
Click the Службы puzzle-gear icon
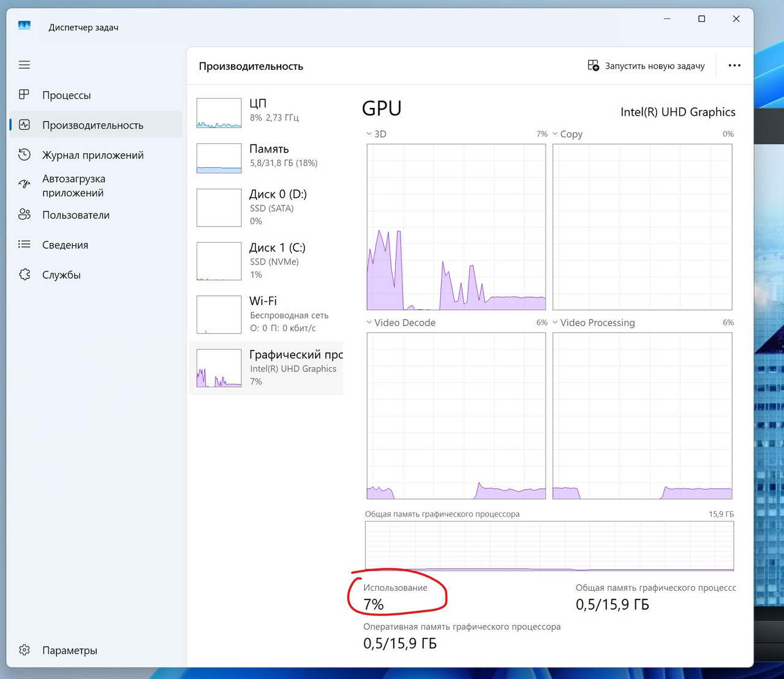tap(24, 275)
